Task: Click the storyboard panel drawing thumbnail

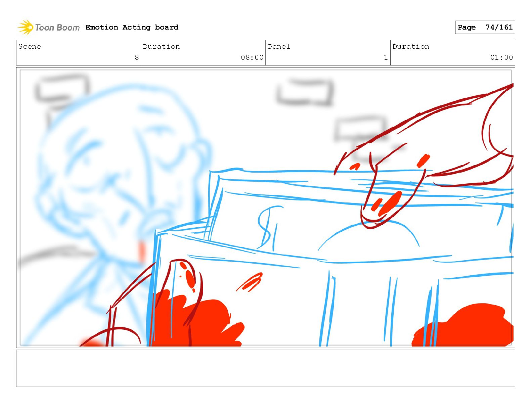Action: tap(265, 208)
